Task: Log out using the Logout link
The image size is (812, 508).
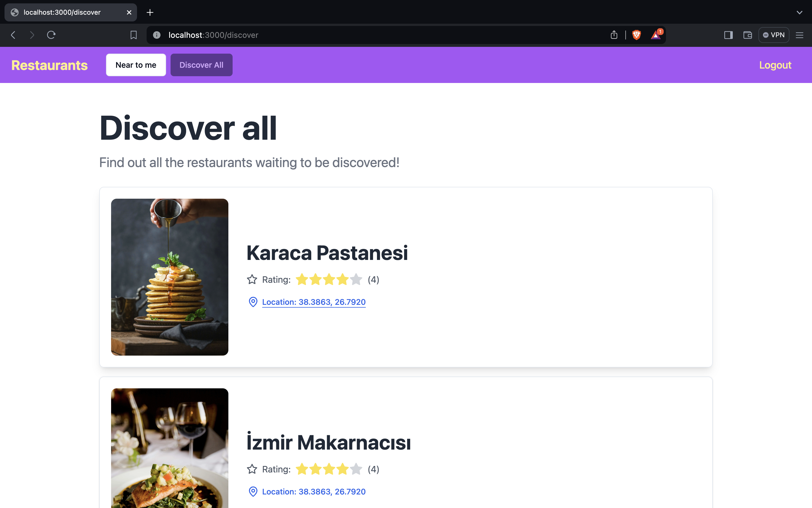Action: coord(775,65)
